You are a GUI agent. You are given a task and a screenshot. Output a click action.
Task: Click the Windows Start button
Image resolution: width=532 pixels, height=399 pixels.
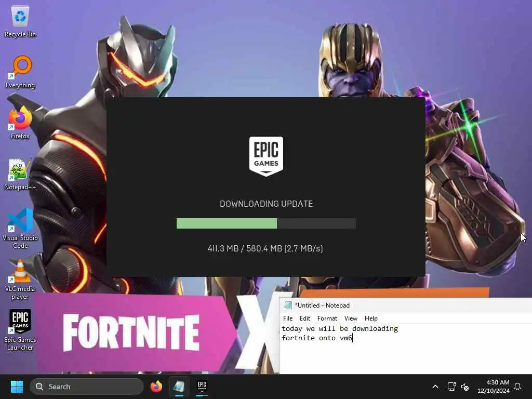(17, 387)
